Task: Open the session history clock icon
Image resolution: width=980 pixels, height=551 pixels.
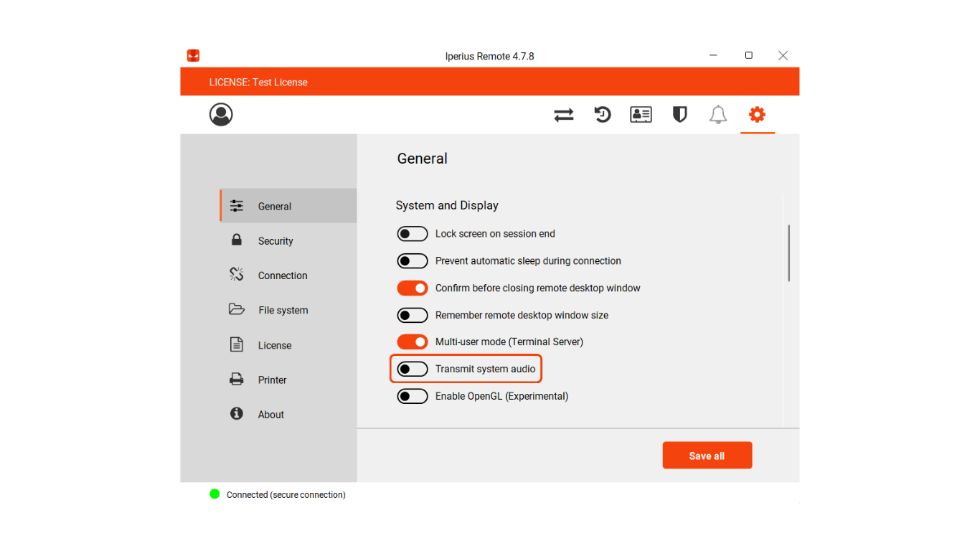Action: [603, 115]
